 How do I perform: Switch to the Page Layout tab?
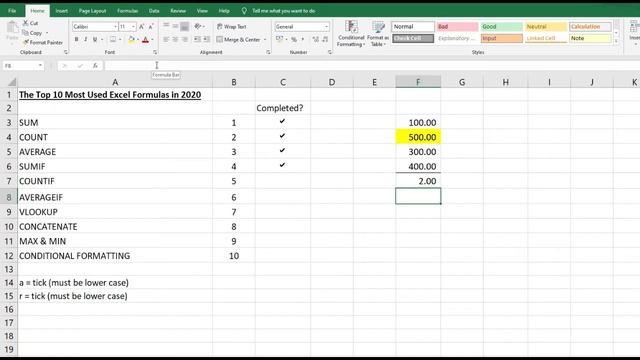(92, 11)
